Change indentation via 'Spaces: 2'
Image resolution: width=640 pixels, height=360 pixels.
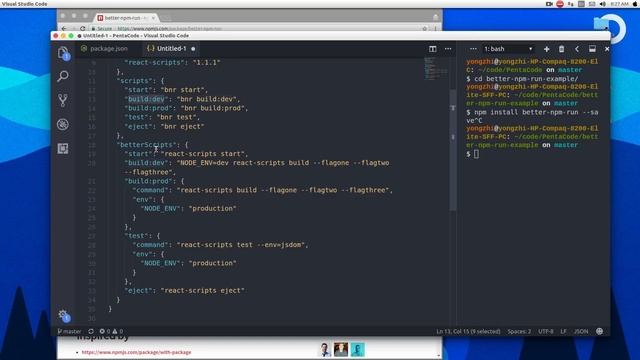tap(519, 331)
